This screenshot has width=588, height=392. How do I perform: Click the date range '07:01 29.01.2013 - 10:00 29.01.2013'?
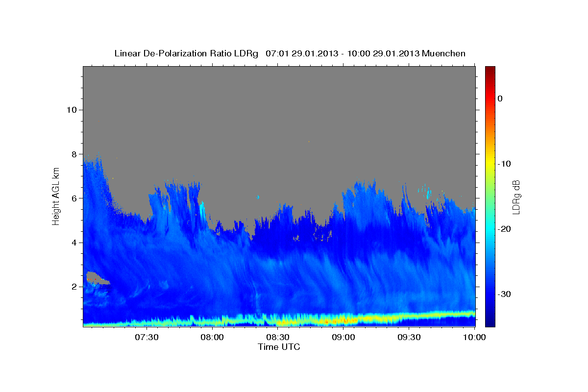tap(343, 53)
